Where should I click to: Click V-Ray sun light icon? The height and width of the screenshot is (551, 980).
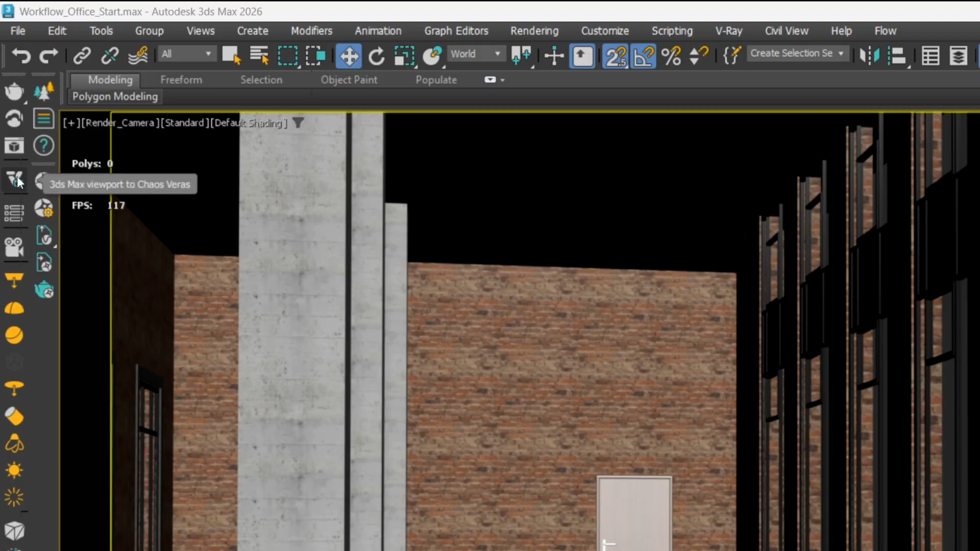coord(14,470)
